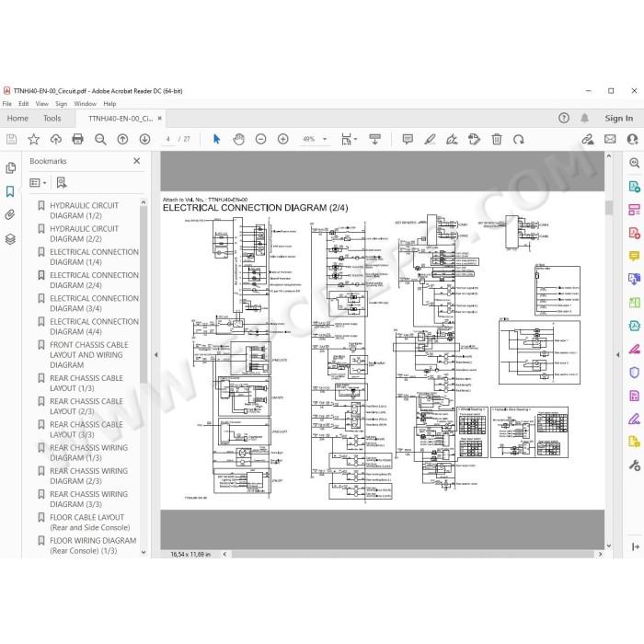This screenshot has width=644, height=644.
Task: Click the stamp tool icon
Action: 474,140
